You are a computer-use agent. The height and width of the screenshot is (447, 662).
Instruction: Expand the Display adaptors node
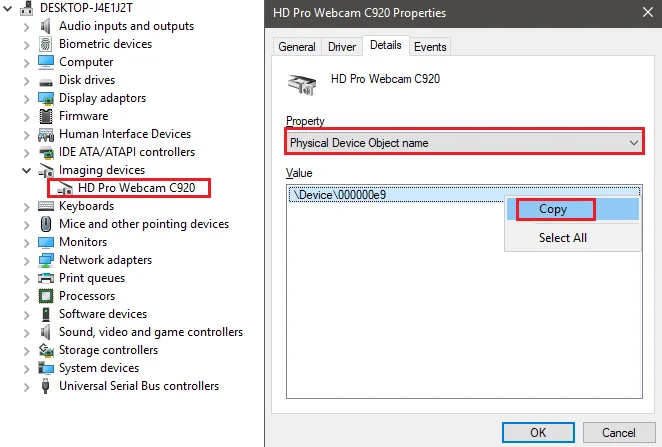click(x=27, y=99)
